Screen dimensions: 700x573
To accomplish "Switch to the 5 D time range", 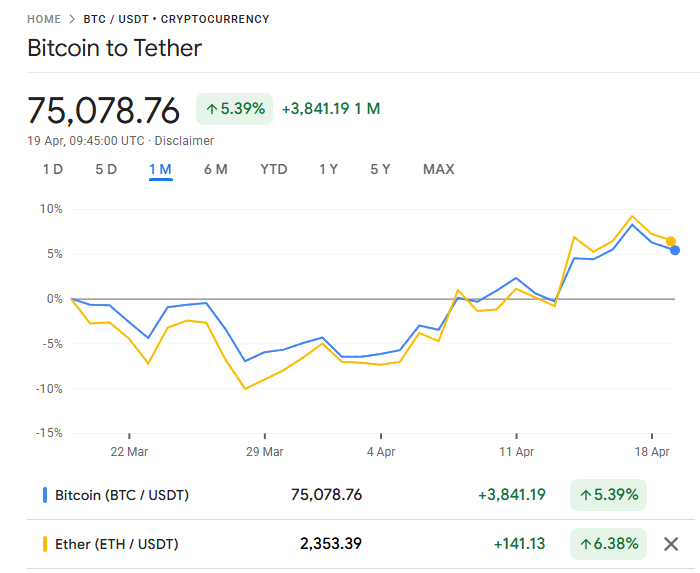I will pos(106,169).
